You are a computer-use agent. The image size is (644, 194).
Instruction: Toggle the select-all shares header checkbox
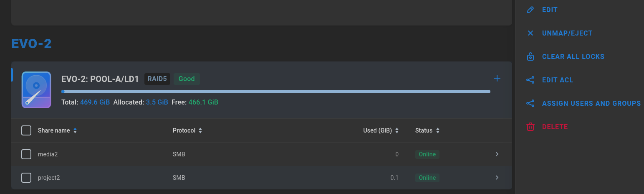coord(26,130)
